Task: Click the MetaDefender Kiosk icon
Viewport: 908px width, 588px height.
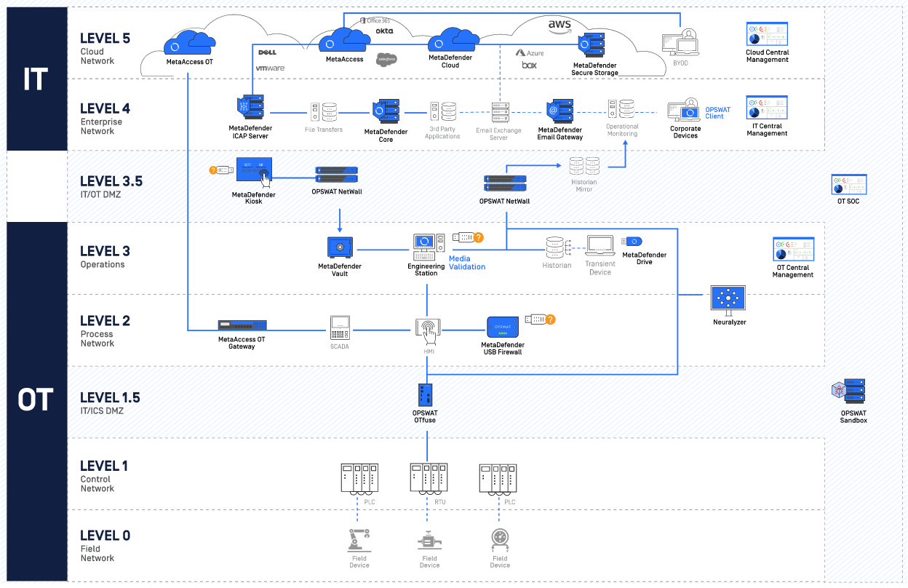Action: click(x=255, y=174)
